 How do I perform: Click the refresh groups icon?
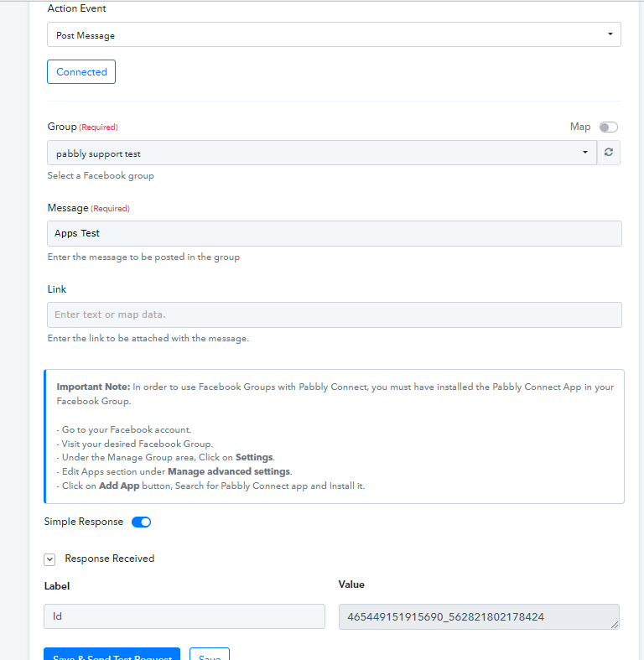coord(608,153)
